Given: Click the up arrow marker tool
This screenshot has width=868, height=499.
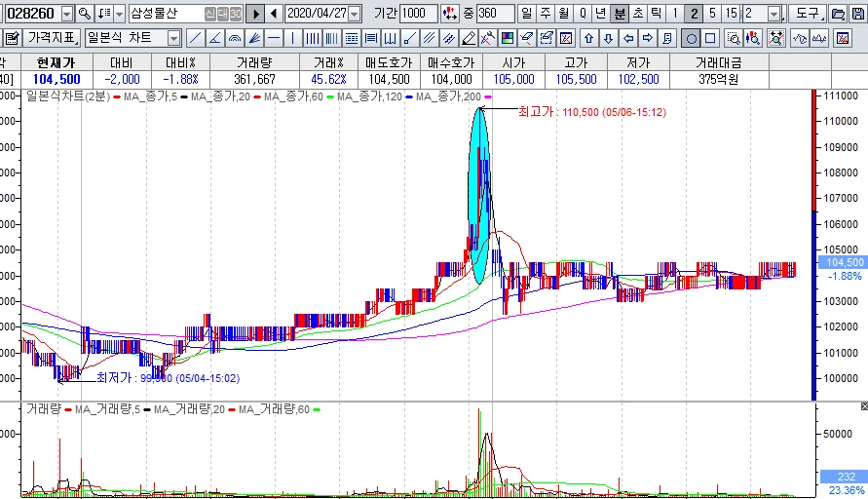Looking at the screenshot, I should 589,38.
